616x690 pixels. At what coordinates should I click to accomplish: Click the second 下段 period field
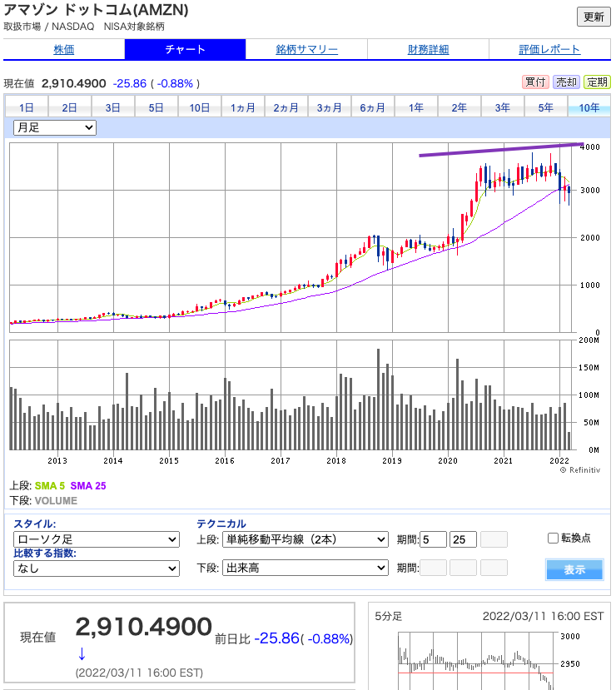[464, 568]
